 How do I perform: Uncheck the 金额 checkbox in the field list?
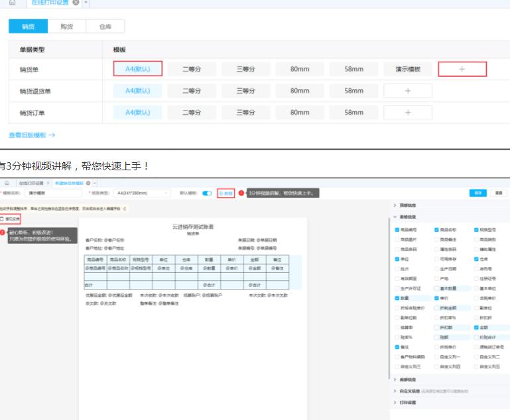[x=476, y=327]
